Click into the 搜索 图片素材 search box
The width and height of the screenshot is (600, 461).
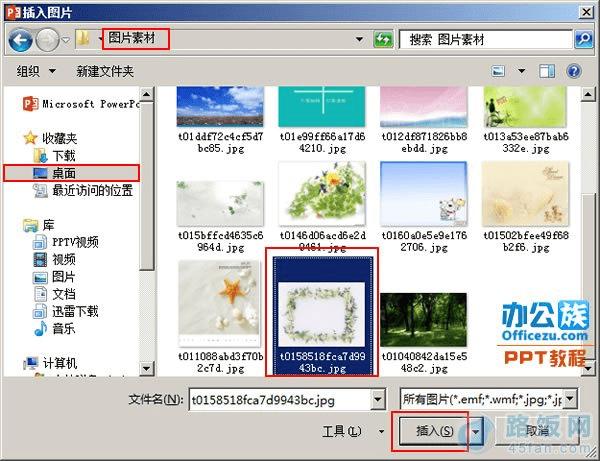tap(485, 39)
